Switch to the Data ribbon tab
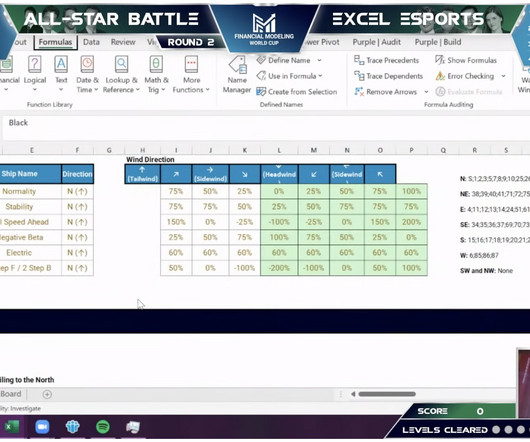Viewport: 530px width, 442px height. (x=91, y=42)
